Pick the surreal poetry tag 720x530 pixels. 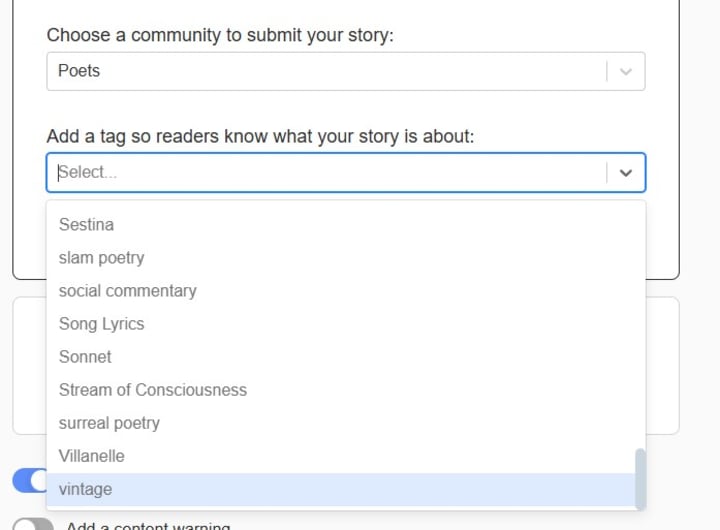pyautogui.click(x=109, y=423)
